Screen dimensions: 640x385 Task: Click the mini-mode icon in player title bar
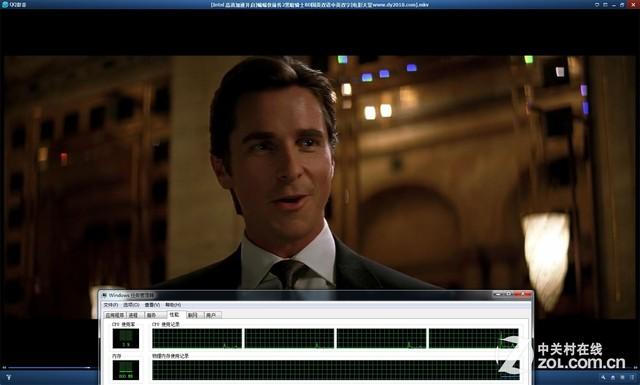605,5
